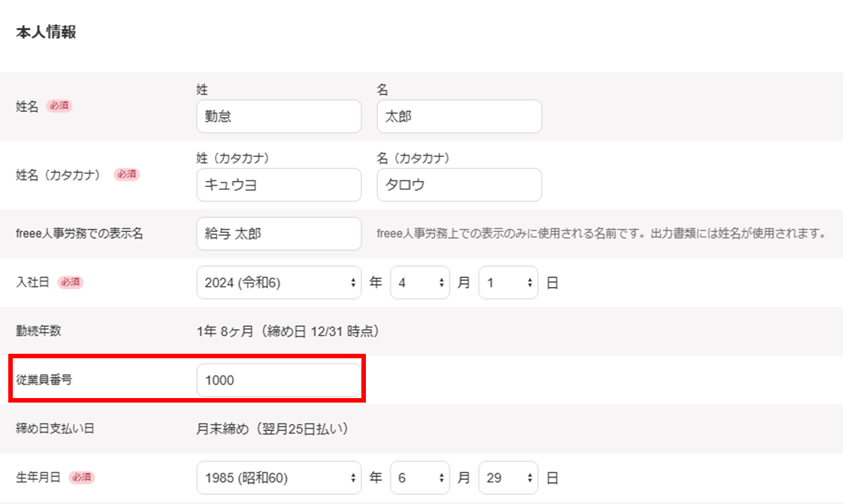Click the 必須 badge beside 姓名

[x=59, y=106]
